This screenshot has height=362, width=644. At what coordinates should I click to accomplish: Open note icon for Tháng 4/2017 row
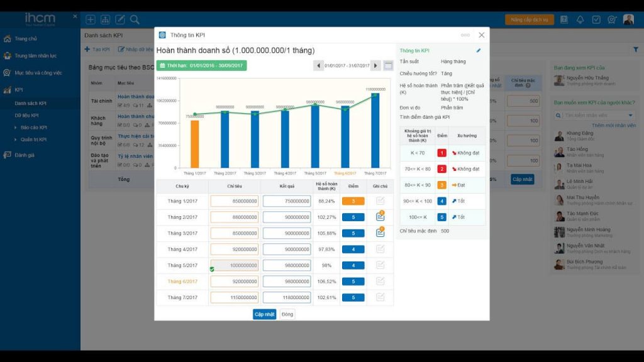click(380, 249)
